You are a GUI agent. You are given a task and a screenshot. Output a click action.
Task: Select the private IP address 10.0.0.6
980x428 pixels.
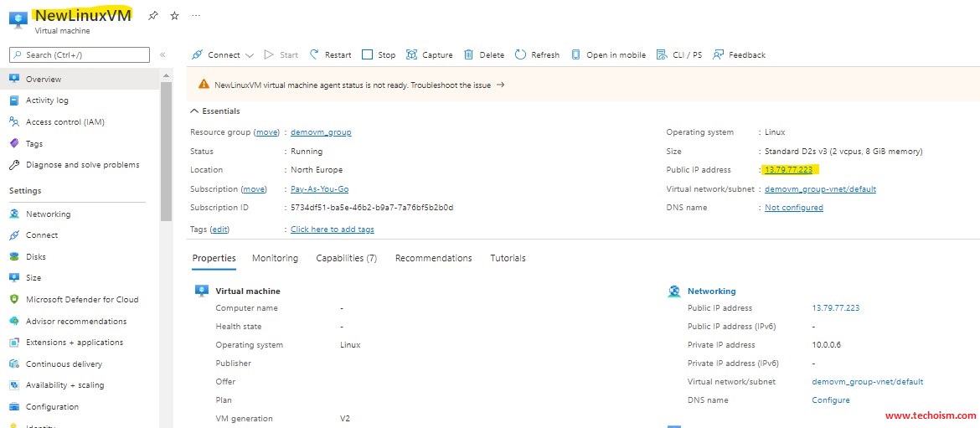click(826, 345)
